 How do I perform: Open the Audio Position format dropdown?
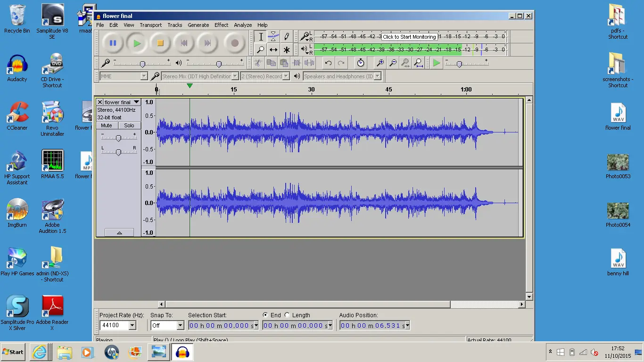click(x=407, y=326)
